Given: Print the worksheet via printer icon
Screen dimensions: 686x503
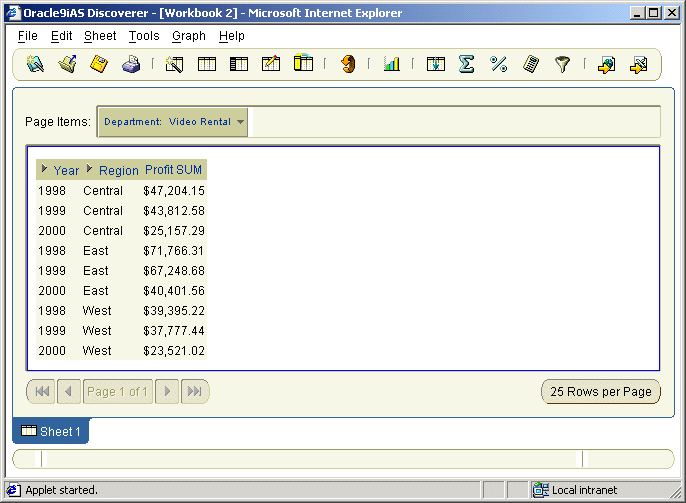Looking at the screenshot, I should pos(131,64).
